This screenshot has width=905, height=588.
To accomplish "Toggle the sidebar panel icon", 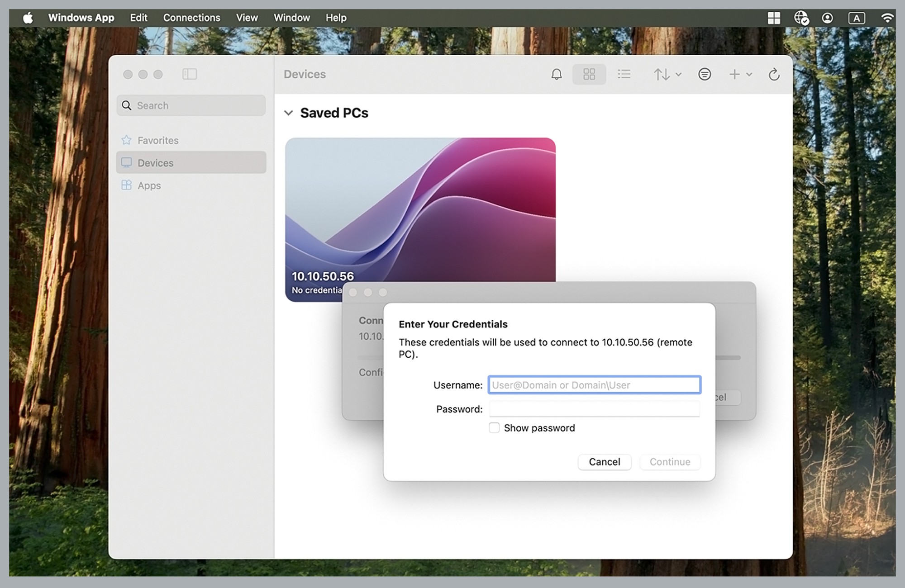I will point(189,74).
